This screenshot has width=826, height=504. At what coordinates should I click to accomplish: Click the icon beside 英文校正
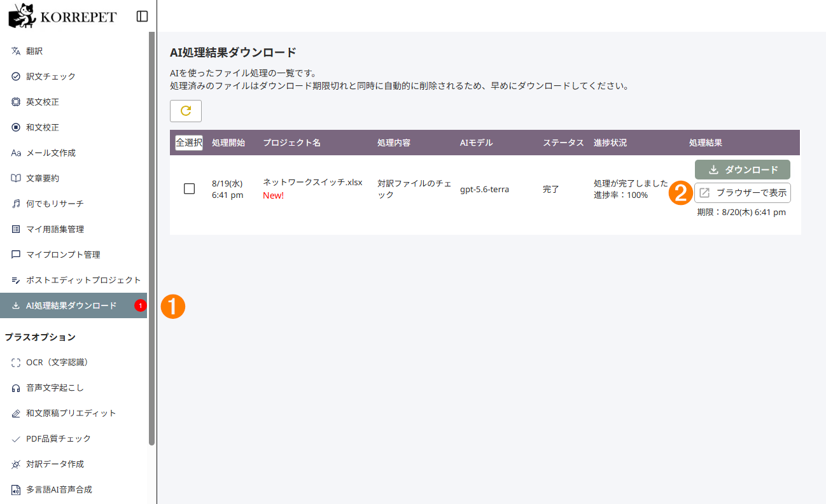pyautogui.click(x=16, y=102)
